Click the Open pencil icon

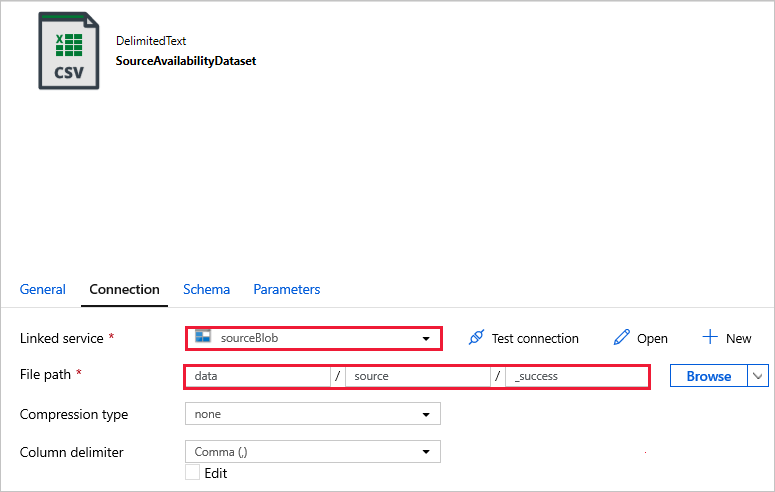(622, 338)
